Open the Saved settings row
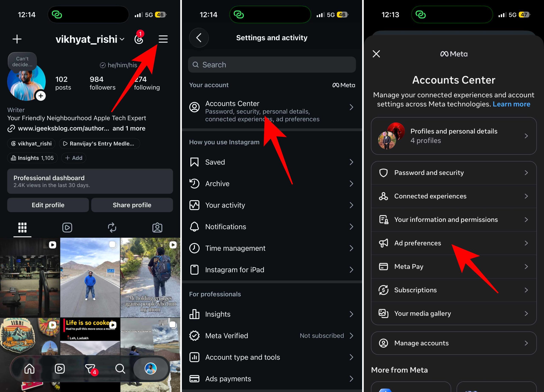 click(272, 162)
